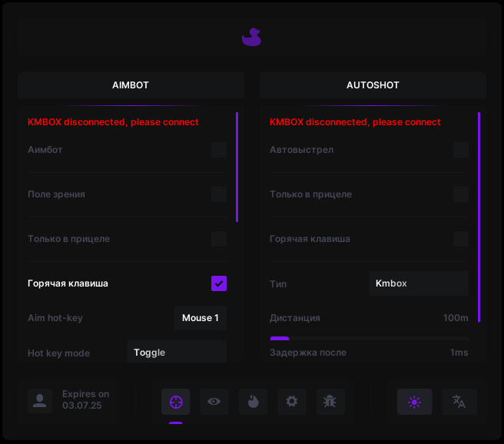Viewport: 504px width, 444px height.
Task: Enable the Автовыстрел checkbox
Action: tap(460, 150)
